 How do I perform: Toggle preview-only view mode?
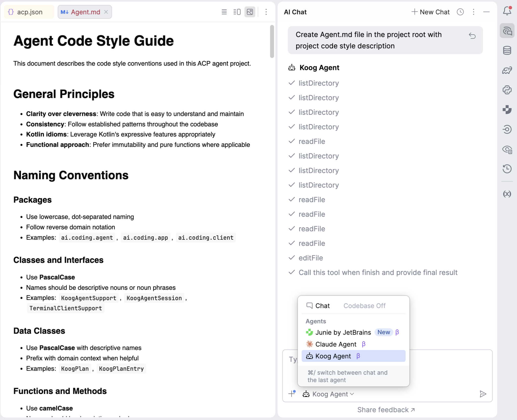pos(250,12)
